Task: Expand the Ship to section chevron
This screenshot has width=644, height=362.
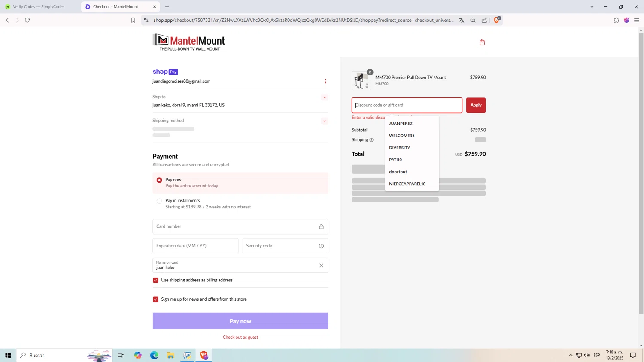Action: click(x=325, y=97)
